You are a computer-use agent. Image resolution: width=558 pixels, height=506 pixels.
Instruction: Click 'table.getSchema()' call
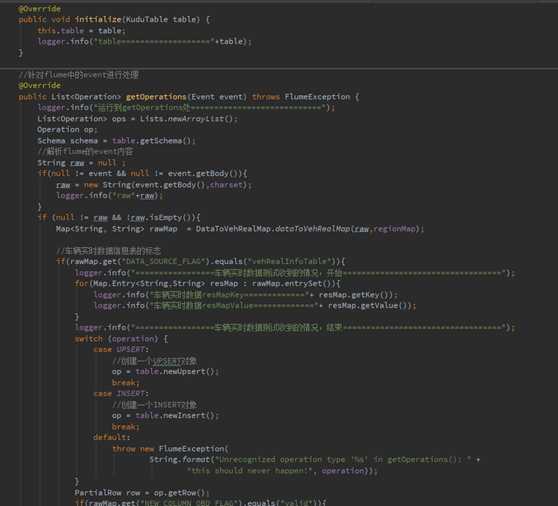point(152,141)
